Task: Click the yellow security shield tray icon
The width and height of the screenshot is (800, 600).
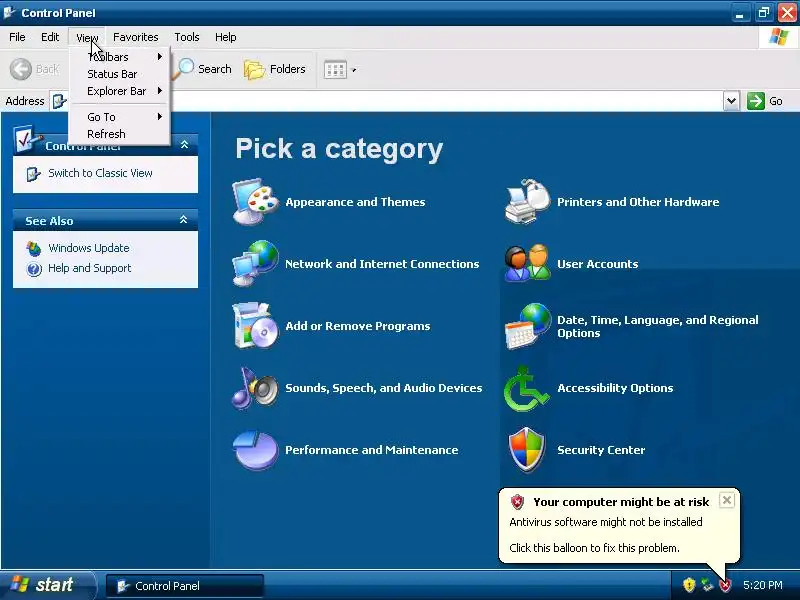Action: coord(689,585)
